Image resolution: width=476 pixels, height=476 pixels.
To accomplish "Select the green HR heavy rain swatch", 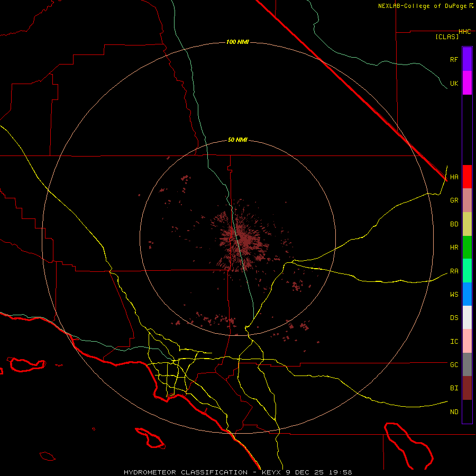I will coord(467,247).
